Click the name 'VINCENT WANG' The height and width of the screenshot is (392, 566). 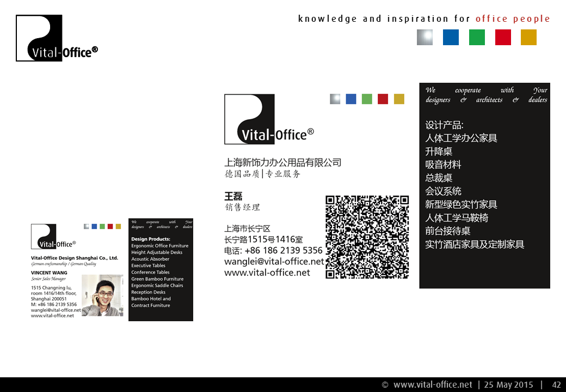[49, 273]
